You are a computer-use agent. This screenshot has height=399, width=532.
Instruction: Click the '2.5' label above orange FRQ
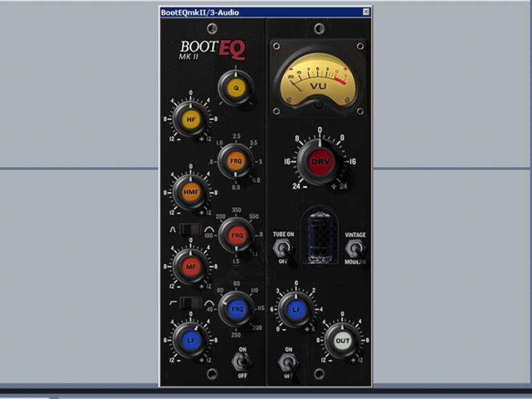pos(236,136)
